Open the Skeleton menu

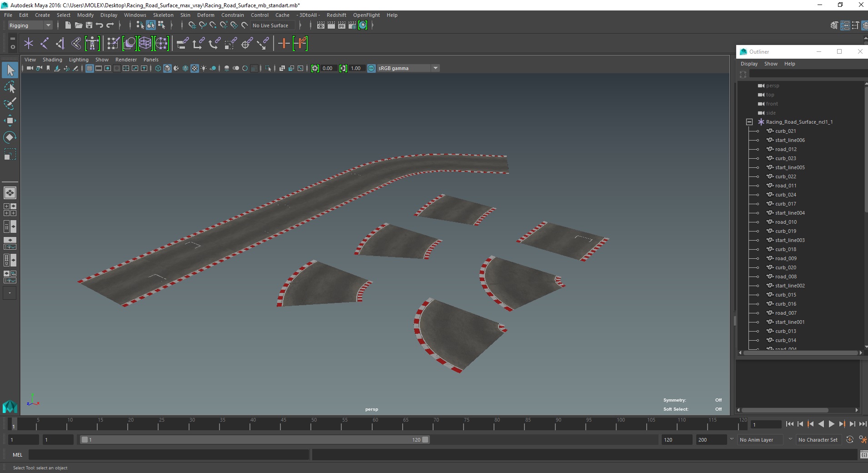point(163,15)
